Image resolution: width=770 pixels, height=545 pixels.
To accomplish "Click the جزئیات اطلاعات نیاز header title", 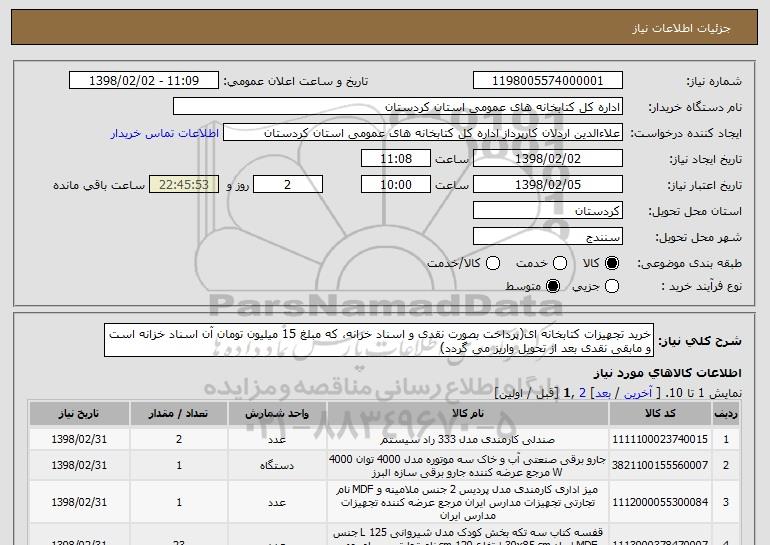I will click(681, 28).
